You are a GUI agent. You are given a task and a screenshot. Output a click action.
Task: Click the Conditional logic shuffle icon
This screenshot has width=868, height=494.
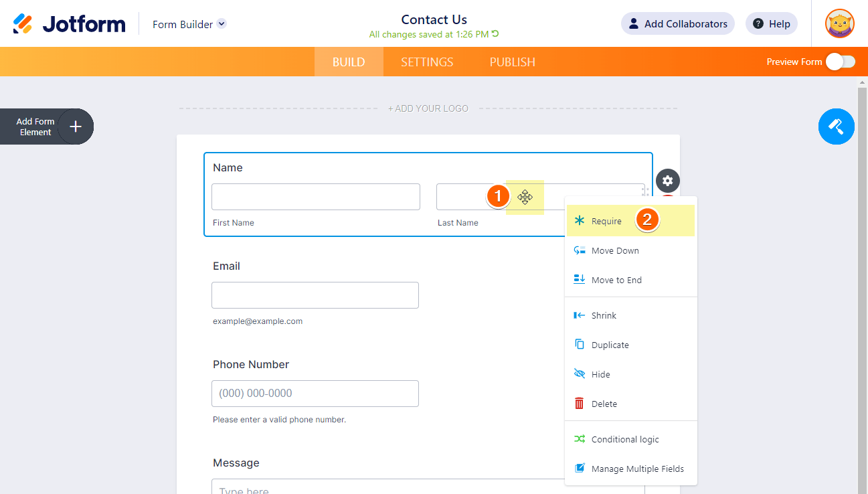[579, 439]
